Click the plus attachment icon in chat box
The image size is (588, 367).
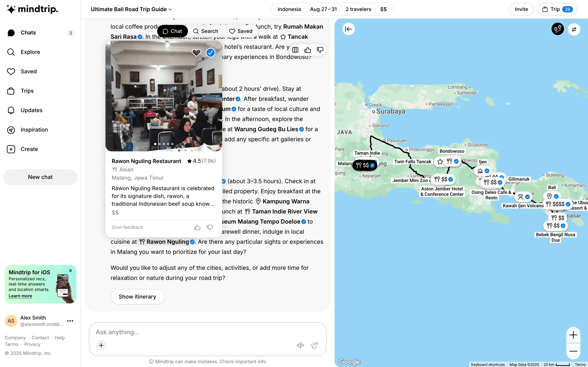coord(101,345)
